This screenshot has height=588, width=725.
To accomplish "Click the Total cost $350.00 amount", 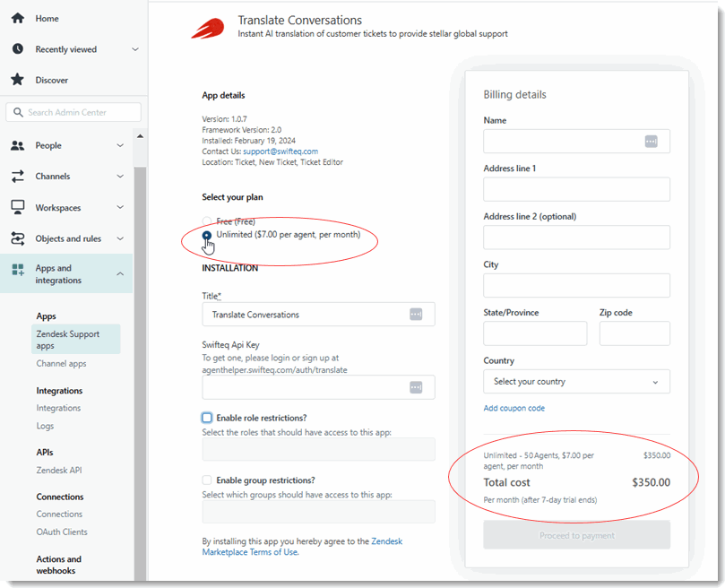I will (x=651, y=482).
